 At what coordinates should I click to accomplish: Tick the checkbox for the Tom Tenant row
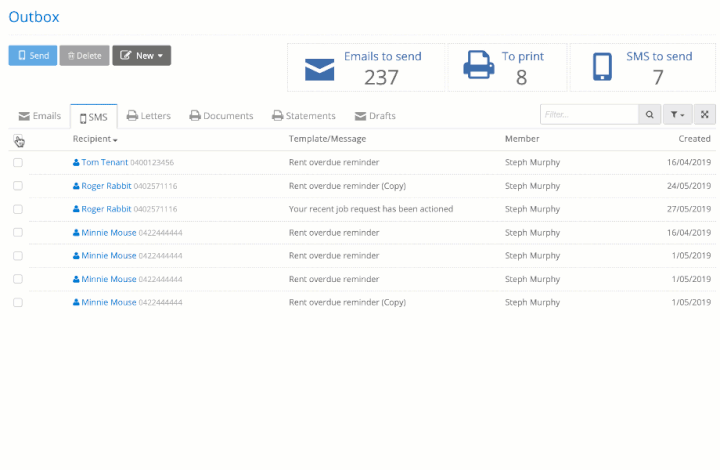point(18,162)
